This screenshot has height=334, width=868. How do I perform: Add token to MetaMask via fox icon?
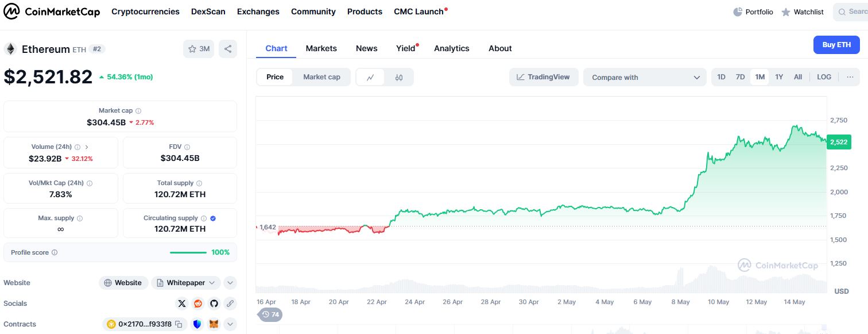pos(214,324)
